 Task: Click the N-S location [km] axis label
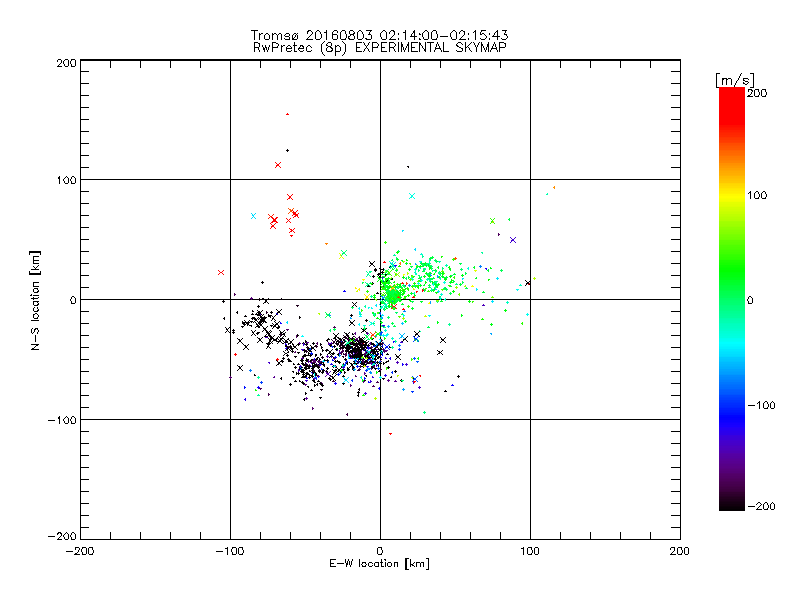(35, 300)
